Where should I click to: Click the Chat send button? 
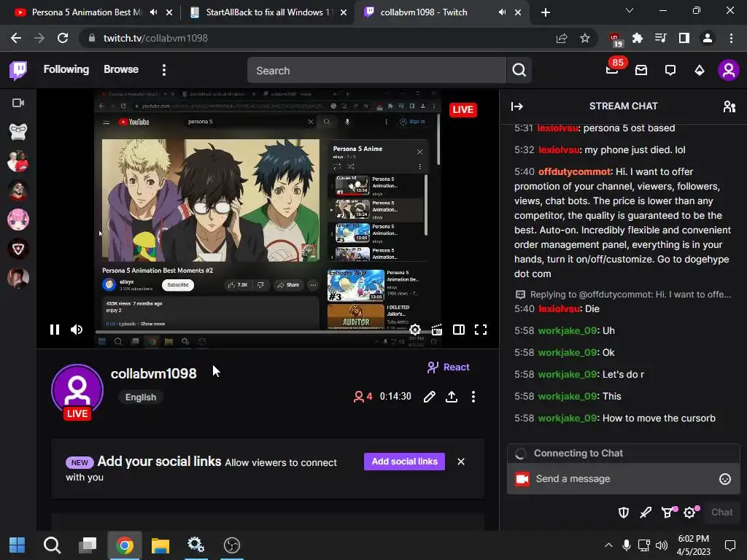click(721, 513)
